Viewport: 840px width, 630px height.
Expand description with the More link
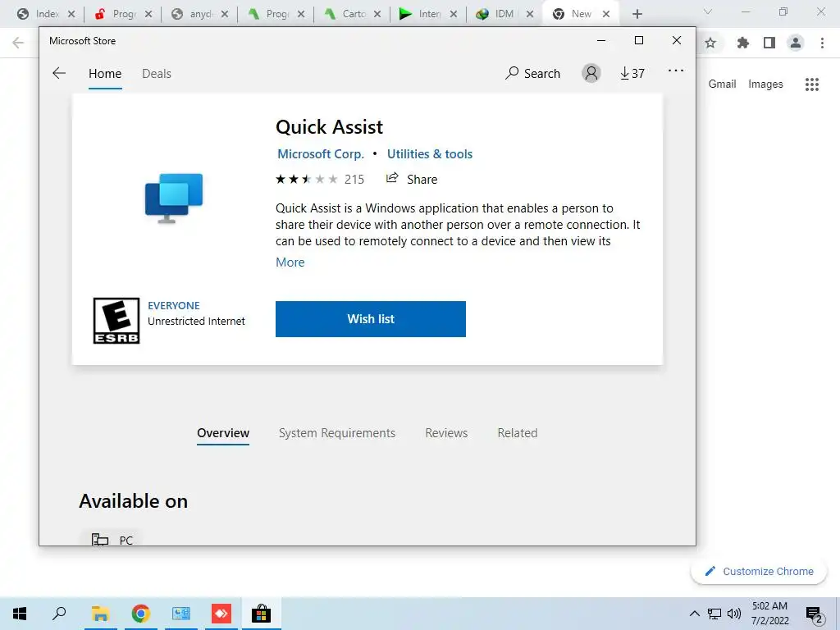[x=290, y=262]
